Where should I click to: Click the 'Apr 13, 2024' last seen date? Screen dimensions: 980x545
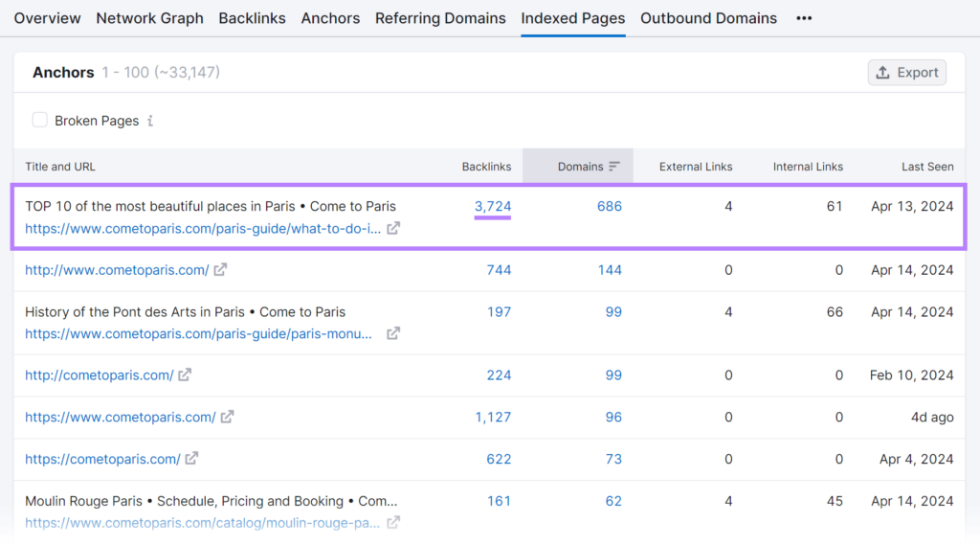tap(912, 206)
